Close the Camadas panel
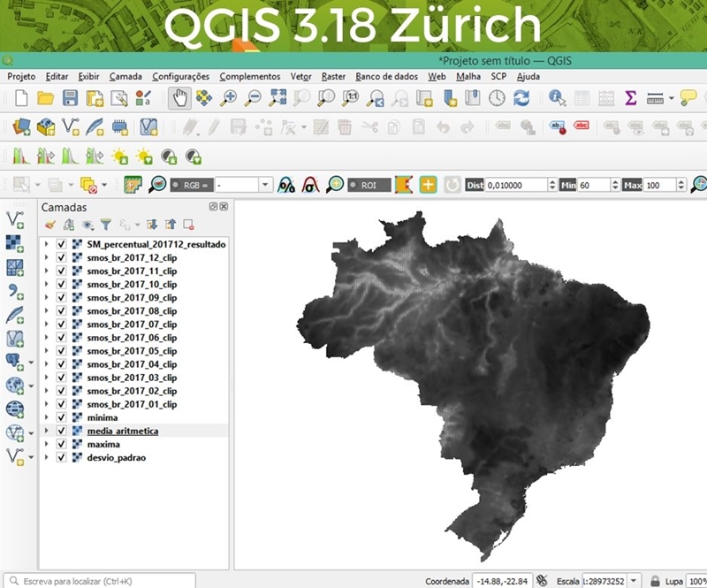Viewport: 707px width, 588px height. tap(224, 207)
